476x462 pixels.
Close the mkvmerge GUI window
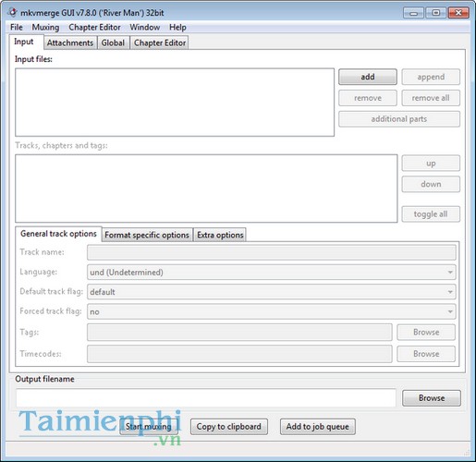(458, 13)
